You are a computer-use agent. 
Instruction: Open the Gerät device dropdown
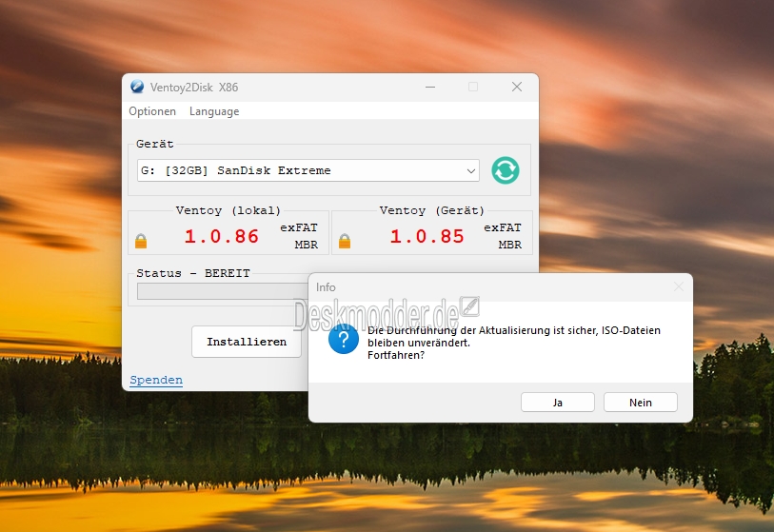(x=308, y=170)
